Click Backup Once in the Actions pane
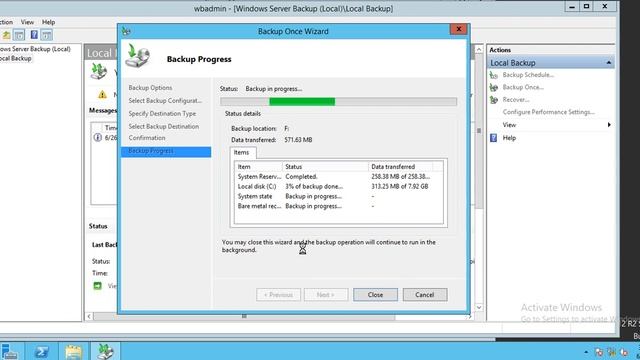Screen dimensions: 640x360 (523, 87)
